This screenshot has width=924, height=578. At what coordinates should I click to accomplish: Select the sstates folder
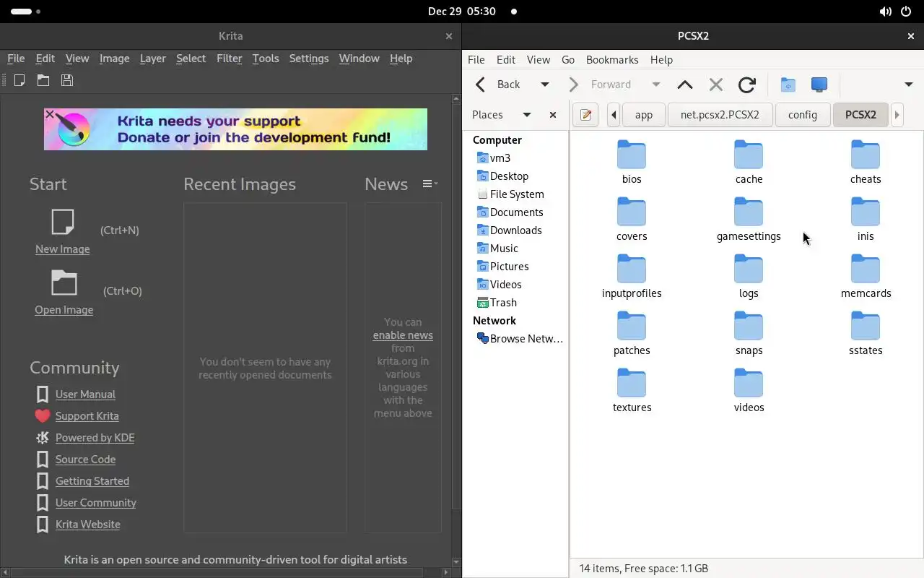point(866,334)
